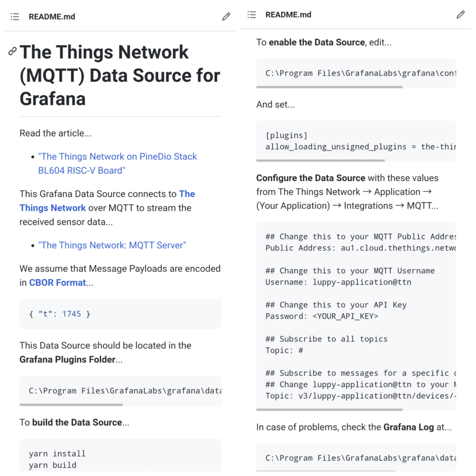
Task: Click scrollbar under grafana conf path code block
Action: pos(329,87)
